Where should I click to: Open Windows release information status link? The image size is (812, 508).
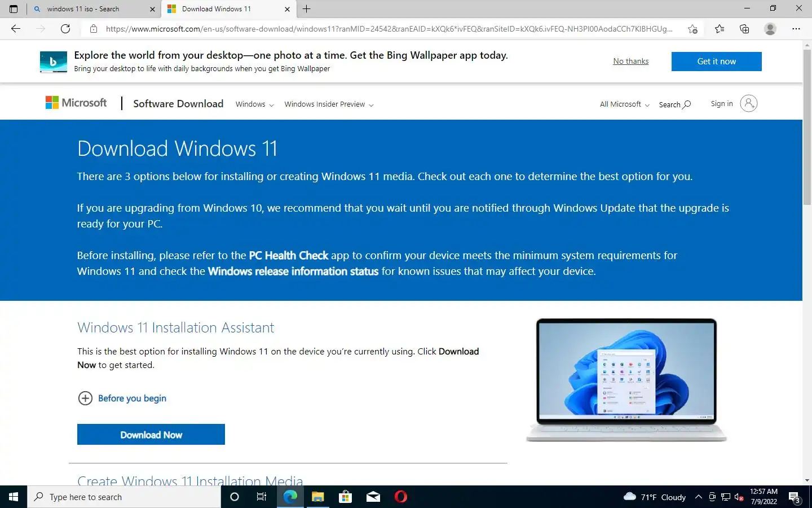[x=293, y=271]
